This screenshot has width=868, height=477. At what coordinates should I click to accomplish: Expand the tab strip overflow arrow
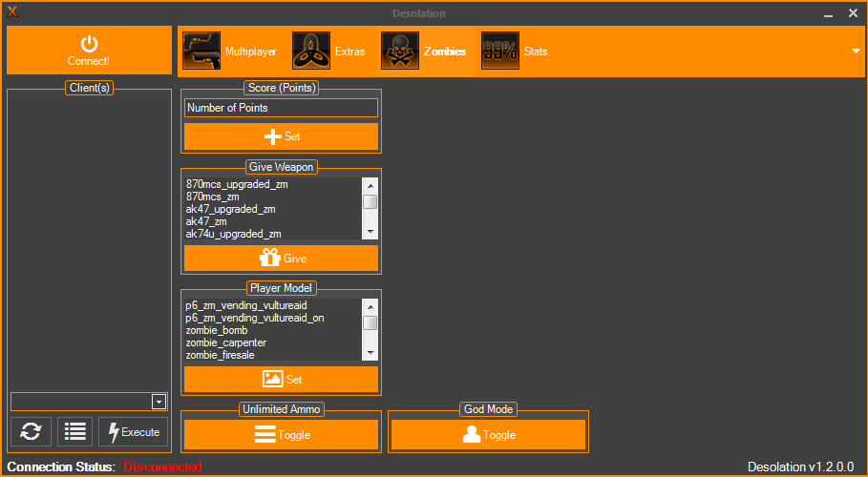point(856,52)
